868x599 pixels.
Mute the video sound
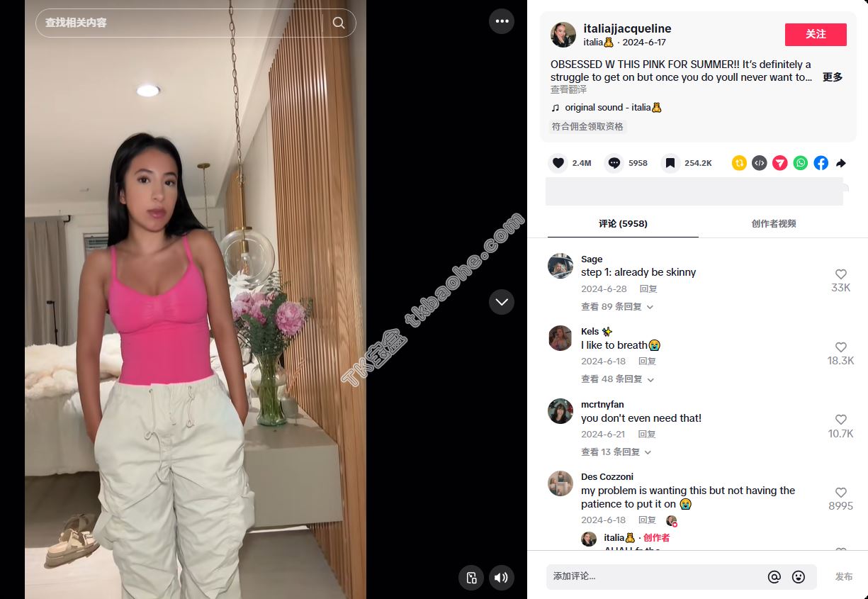click(502, 577)
